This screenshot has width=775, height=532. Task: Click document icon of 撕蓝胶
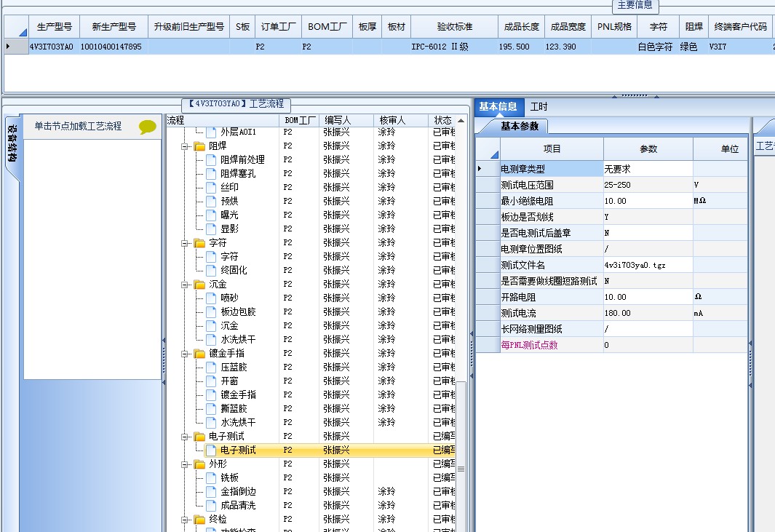(x=212, y=409)
